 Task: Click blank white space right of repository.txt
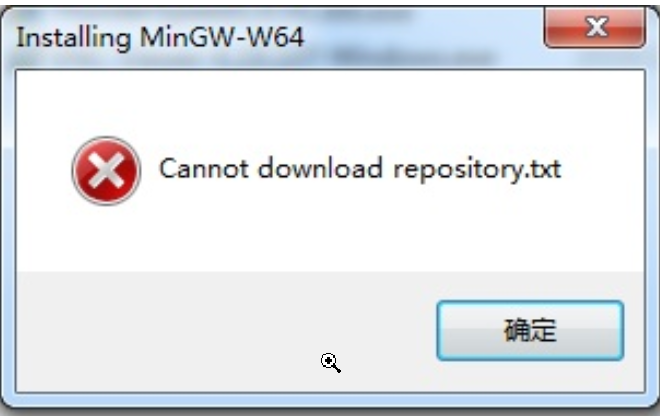604,169
